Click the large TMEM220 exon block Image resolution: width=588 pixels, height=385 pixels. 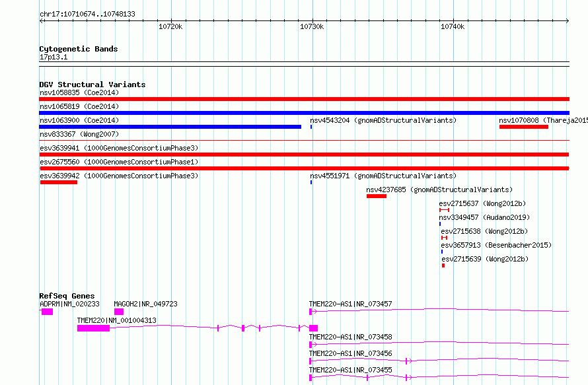click(93, 328)
